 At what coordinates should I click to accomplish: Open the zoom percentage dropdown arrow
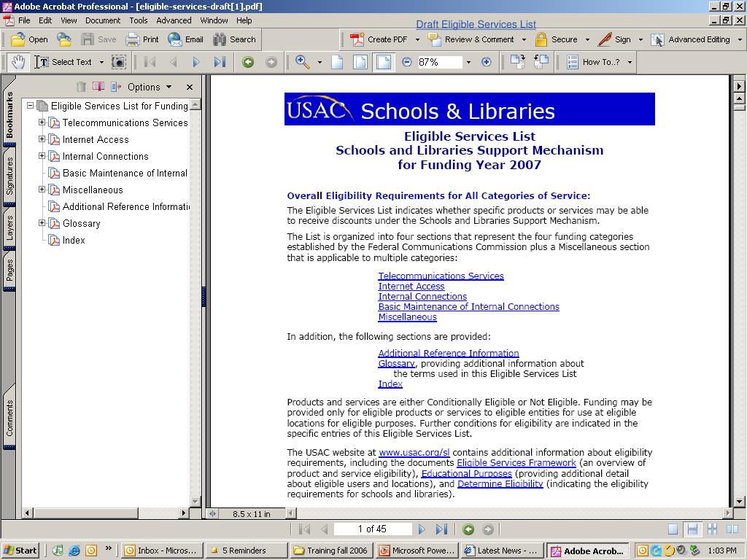pyautogui.click(x=468, y=63)
